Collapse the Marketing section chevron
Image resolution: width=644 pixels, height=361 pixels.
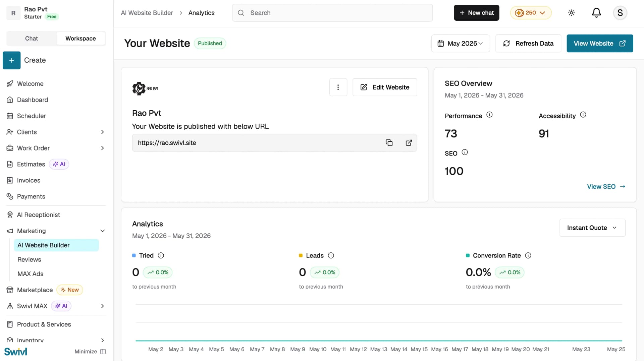pos(103,231)
